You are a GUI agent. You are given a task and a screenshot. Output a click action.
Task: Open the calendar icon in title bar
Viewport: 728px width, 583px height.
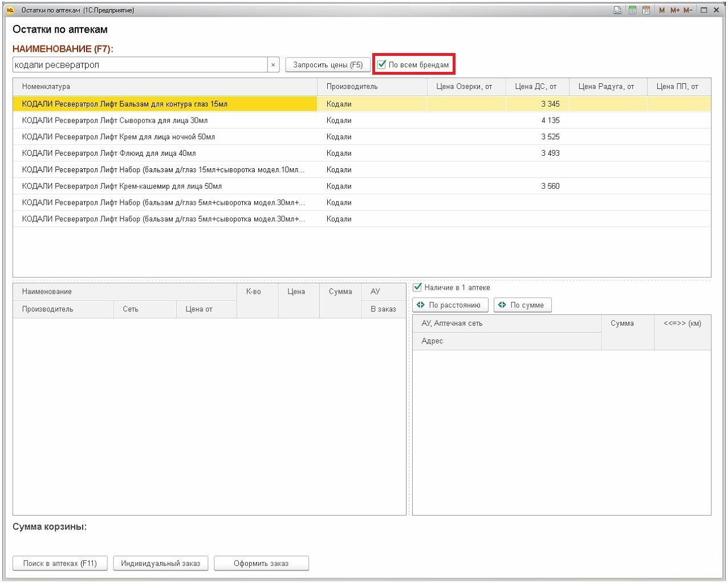click(646, 10)
